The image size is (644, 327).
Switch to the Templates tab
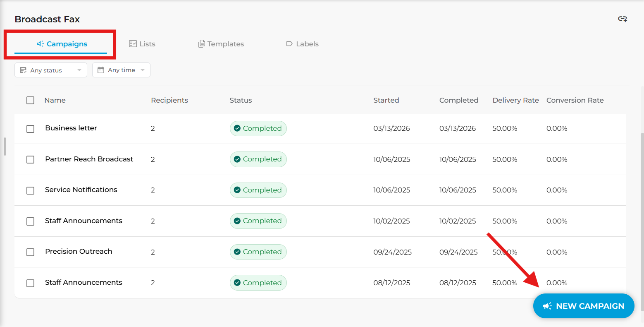pos(225,44)
